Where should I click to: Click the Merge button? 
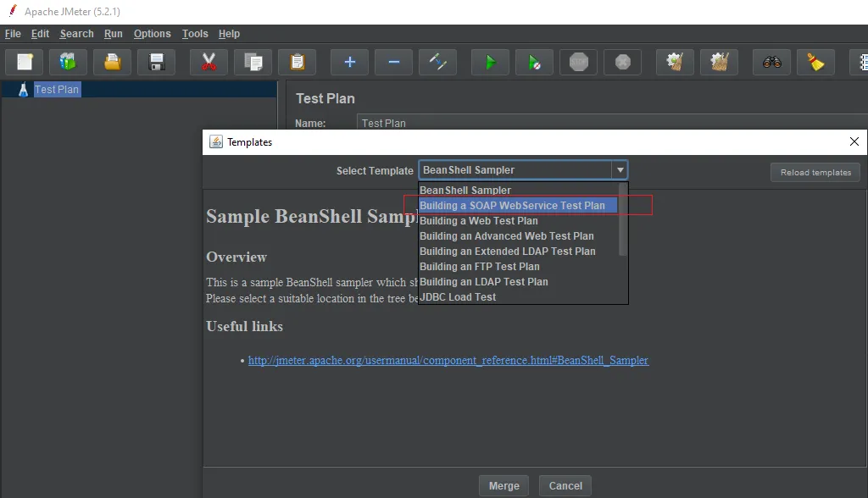tap(504, 486)
